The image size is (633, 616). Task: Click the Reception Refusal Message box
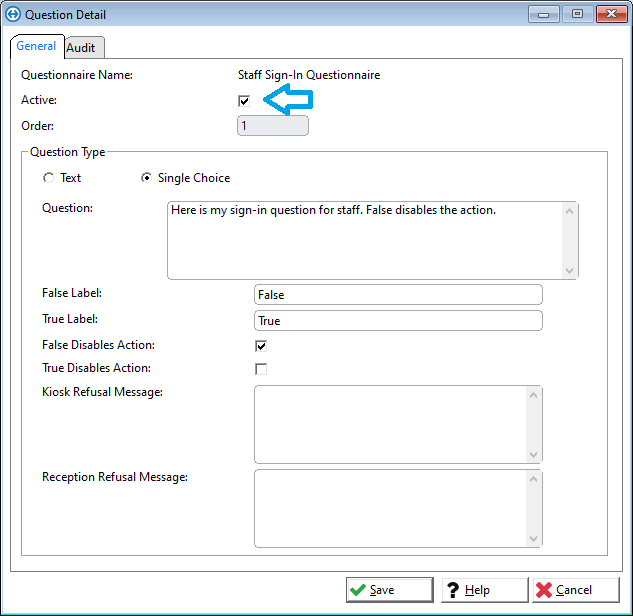pyautogui.click(x=390, y=508)
